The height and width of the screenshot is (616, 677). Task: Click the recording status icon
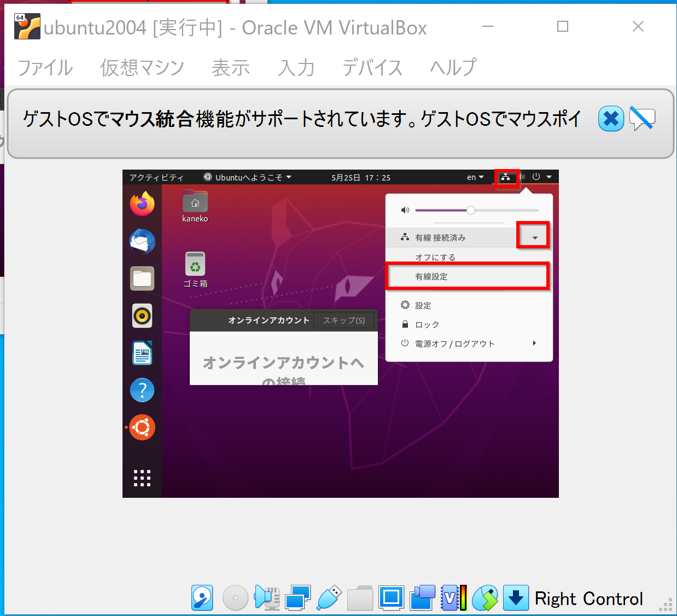pos(422,598)
